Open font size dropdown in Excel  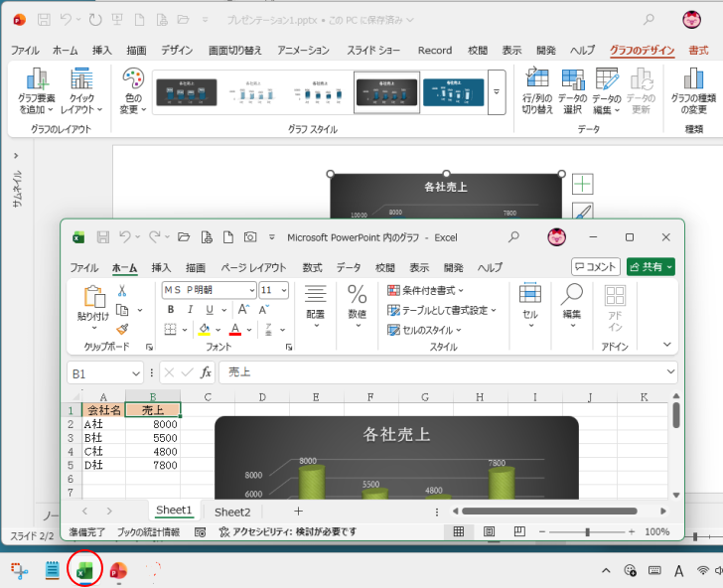coord(284,291)
